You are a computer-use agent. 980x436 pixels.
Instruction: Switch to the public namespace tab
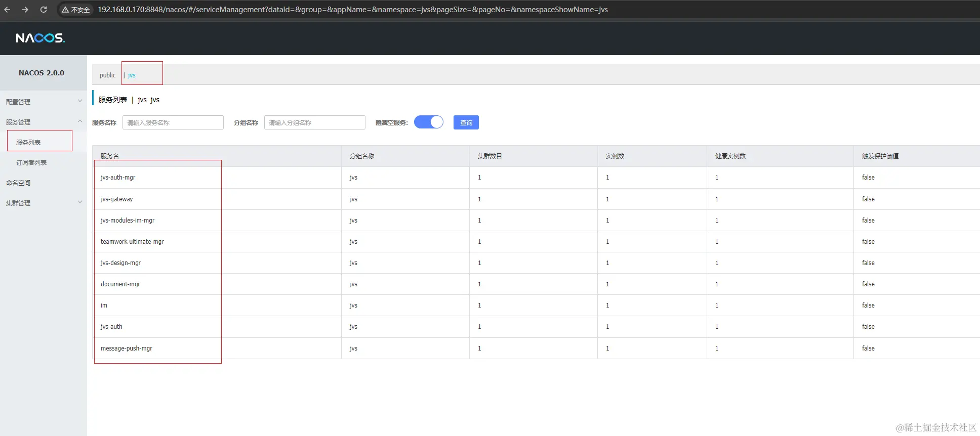coord(107,75)
